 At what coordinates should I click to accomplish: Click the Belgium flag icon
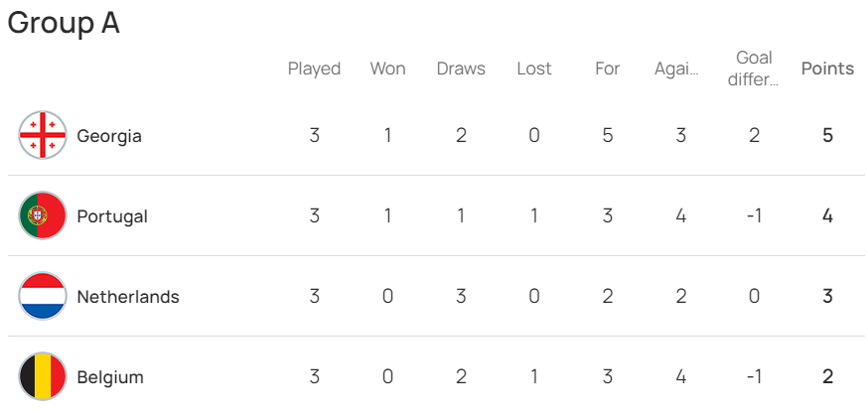(x=43, y=376)
